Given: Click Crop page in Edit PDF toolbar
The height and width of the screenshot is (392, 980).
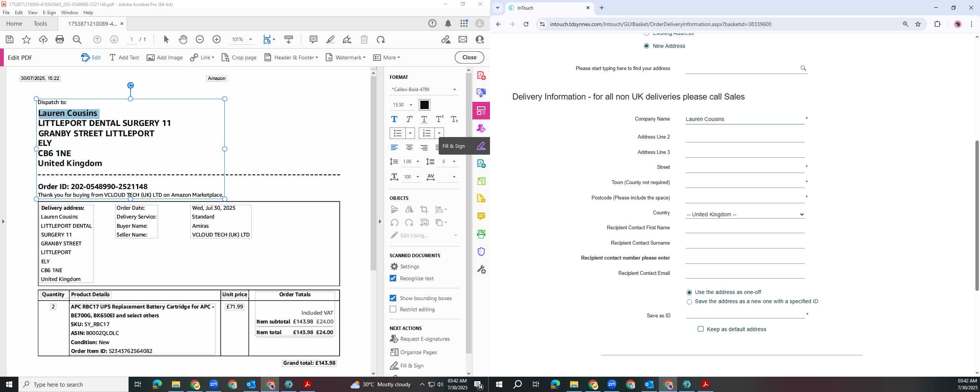Looking at the screenshot, I should point(239,57).
